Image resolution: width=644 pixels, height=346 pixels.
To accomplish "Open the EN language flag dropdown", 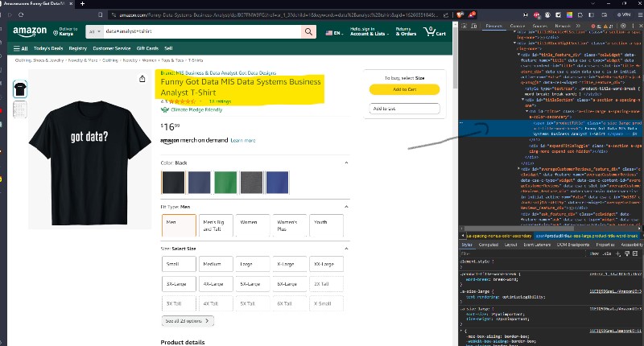I will [334, 33].
